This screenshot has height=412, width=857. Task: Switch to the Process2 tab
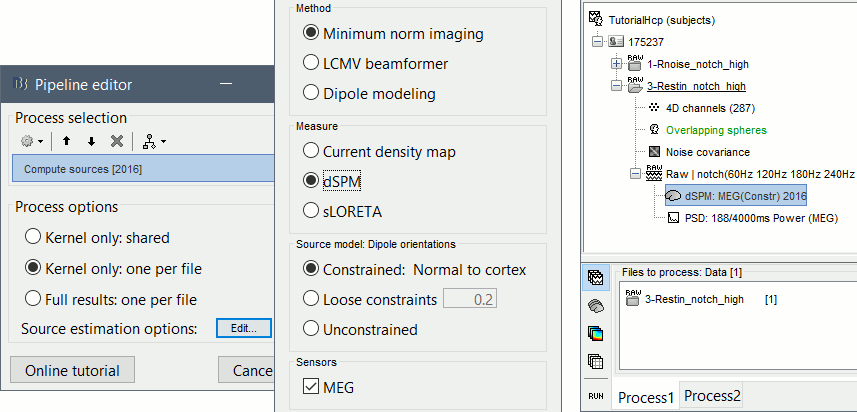click(x=714, y=396)
